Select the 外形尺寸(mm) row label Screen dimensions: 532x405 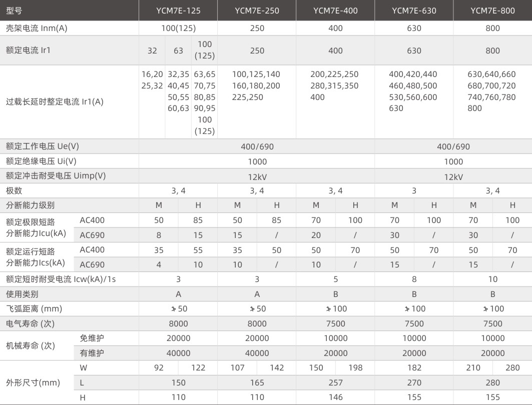coord(33,382)
